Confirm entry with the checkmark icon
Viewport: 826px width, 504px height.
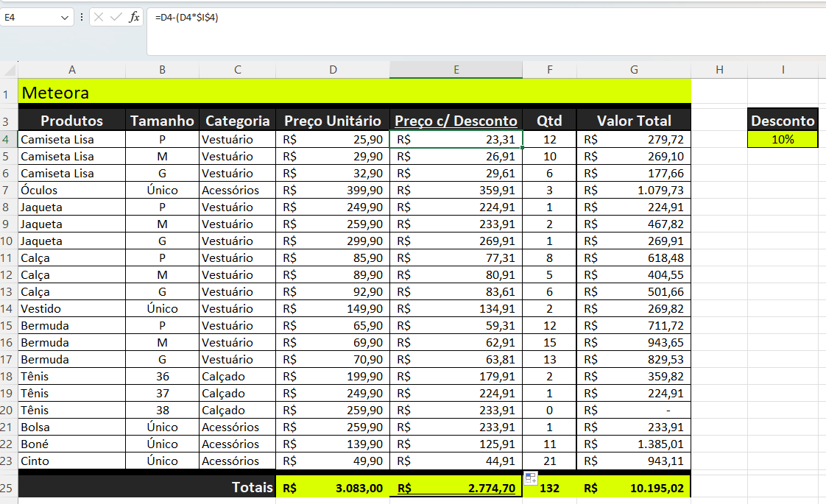[116, 18]
